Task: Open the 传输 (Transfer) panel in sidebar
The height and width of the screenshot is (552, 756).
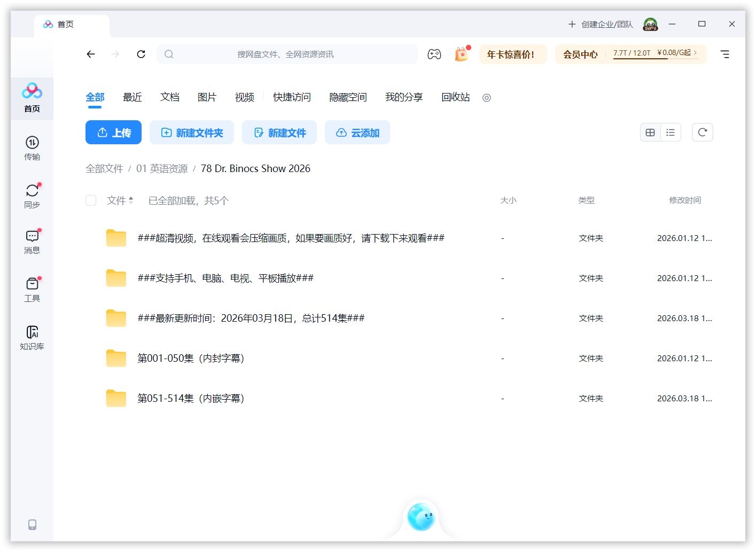Action: coord(32,149)
